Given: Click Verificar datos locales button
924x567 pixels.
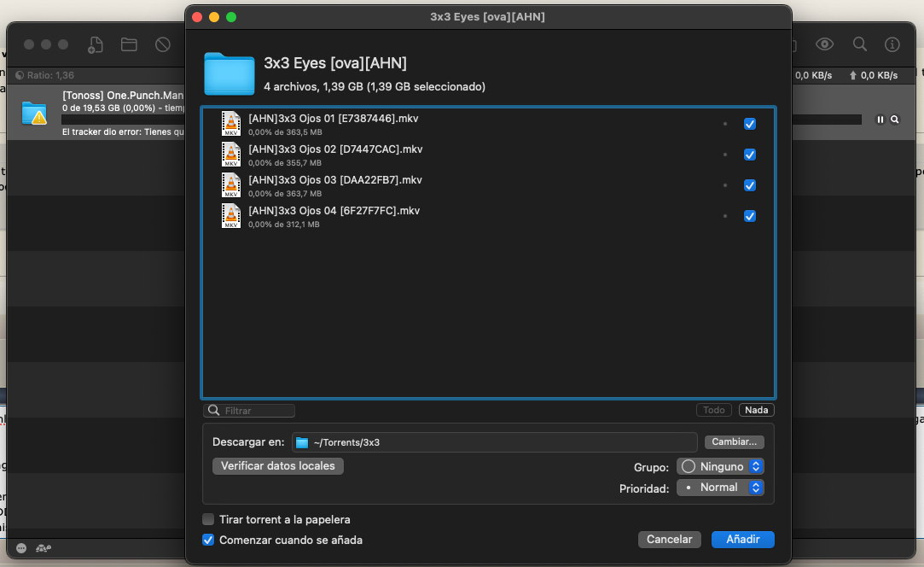Looking at the screenshot, I should (277, 466).
